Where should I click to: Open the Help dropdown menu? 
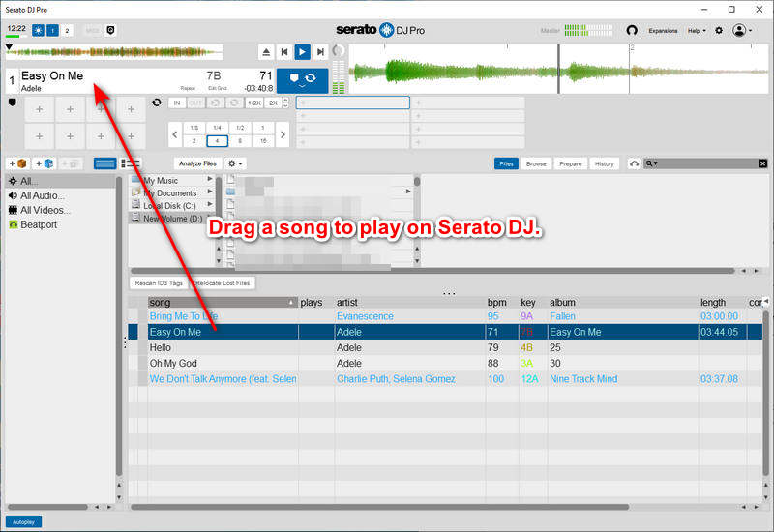[x=696, y=31]
